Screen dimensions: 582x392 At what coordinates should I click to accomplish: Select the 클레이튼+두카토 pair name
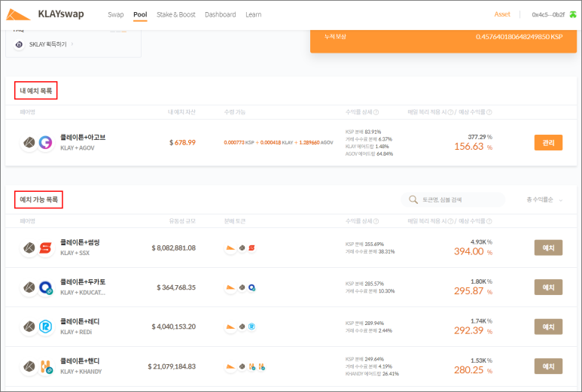point(83,282)
